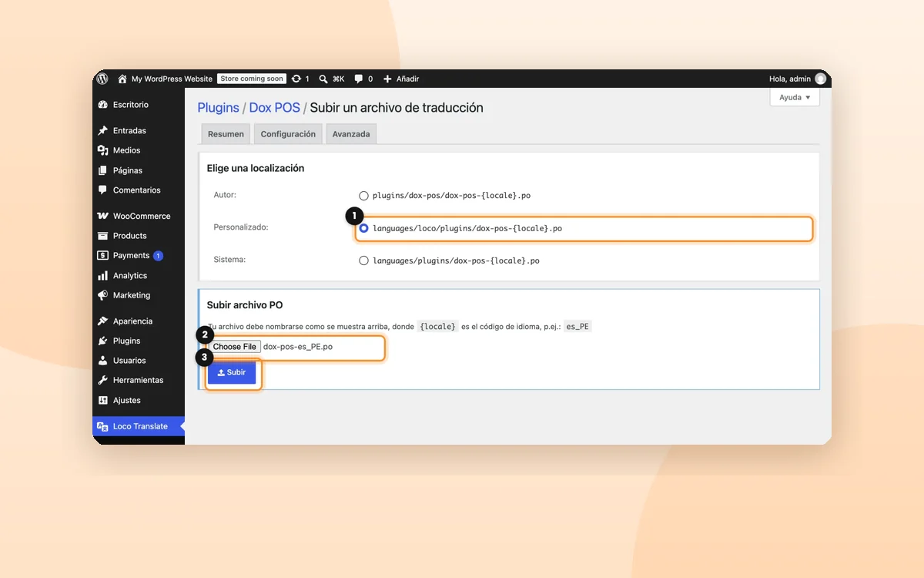This screenshot has width=924, height=578.
Task: Click the Analytics bar chart icon
Action: coord(102,275)
